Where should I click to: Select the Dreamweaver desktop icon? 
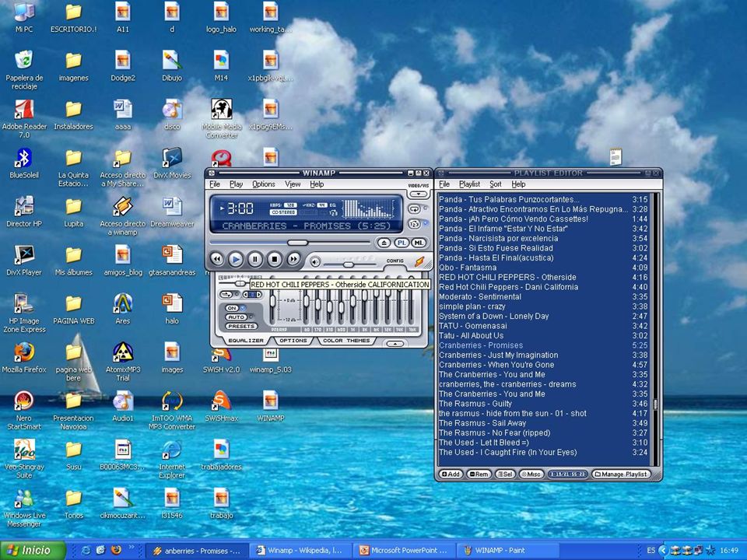(x=172, y=212)
